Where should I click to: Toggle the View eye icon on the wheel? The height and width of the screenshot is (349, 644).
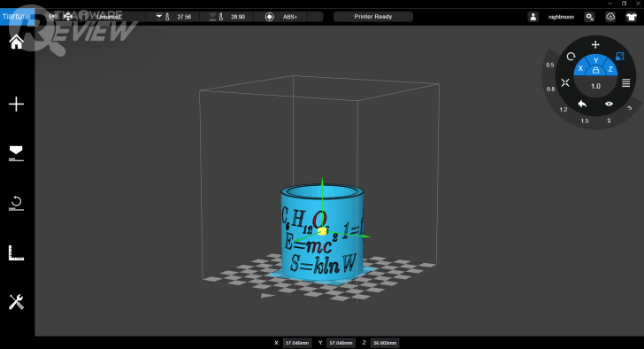pos(609,104)
